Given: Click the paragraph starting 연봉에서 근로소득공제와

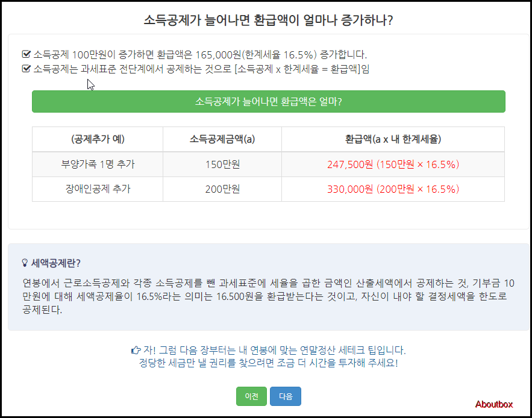Looking at the screenshot, I should (268, 296).
